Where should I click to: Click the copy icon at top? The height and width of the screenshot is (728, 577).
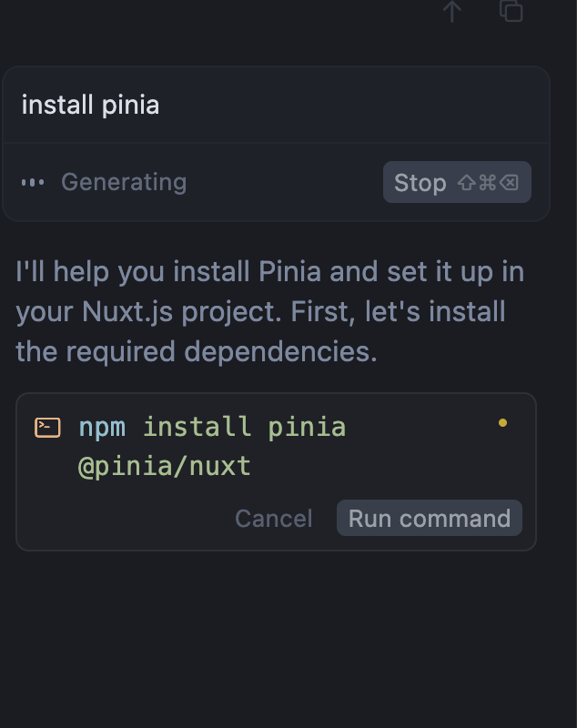(x=511, y=11)
